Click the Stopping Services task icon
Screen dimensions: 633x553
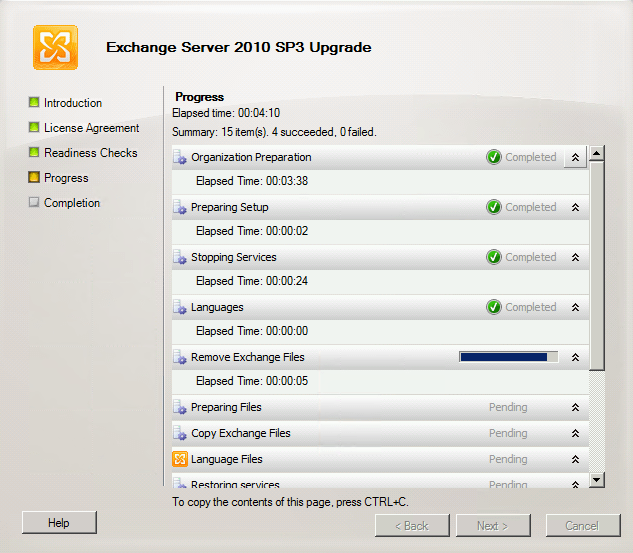[180, 257]
